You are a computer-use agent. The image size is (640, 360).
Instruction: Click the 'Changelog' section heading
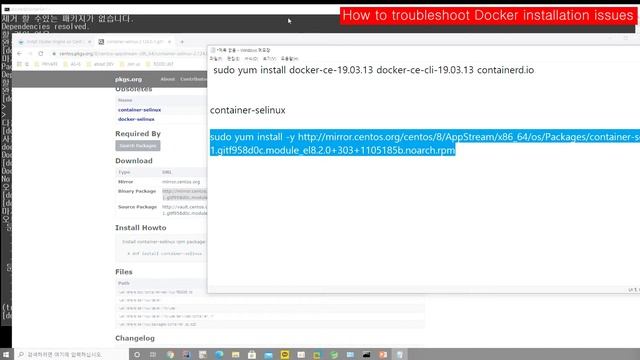point(135,338)
